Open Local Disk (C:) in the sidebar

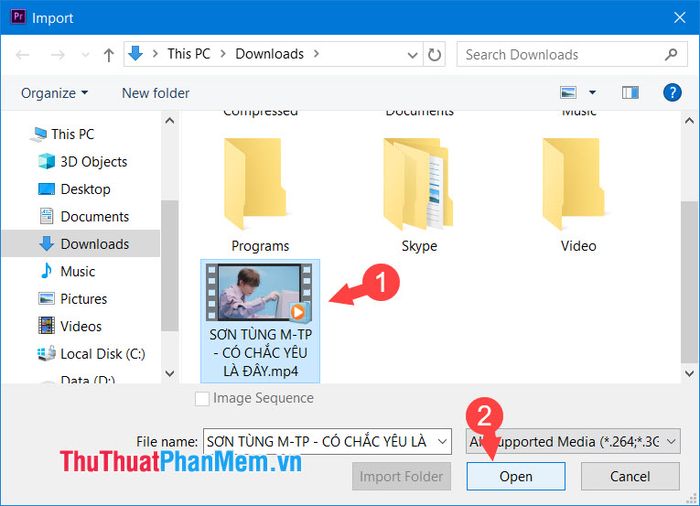click(x=103, y=354)
